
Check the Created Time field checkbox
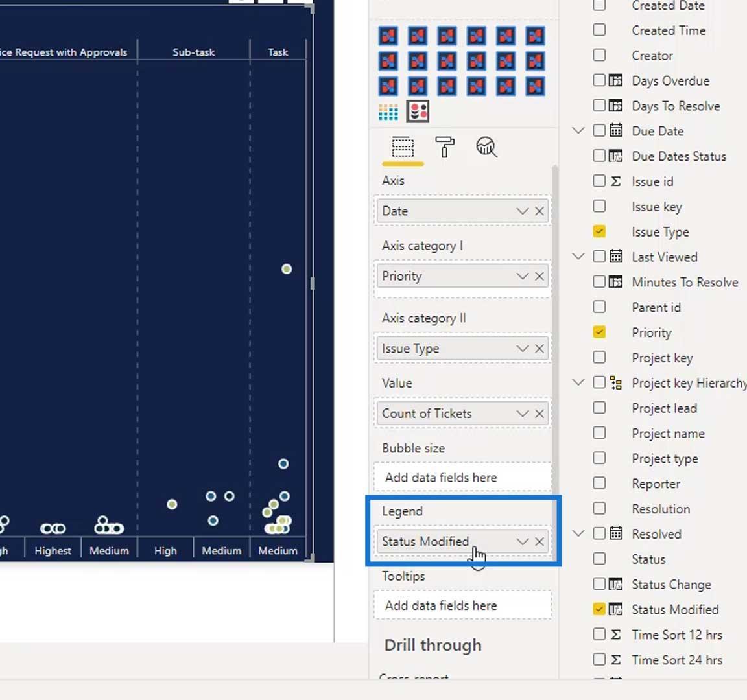[x=599, y=30]
